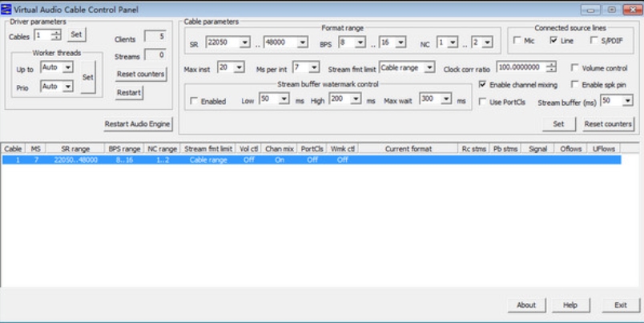Screen dimensions: 644x323
Task: Uncheck the Line source line checkbox
Action: 553,40
